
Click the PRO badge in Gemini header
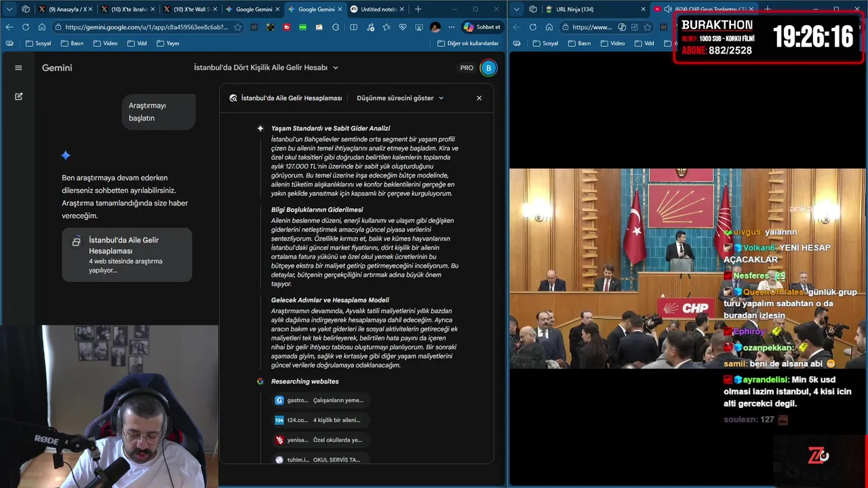point(467,68)
